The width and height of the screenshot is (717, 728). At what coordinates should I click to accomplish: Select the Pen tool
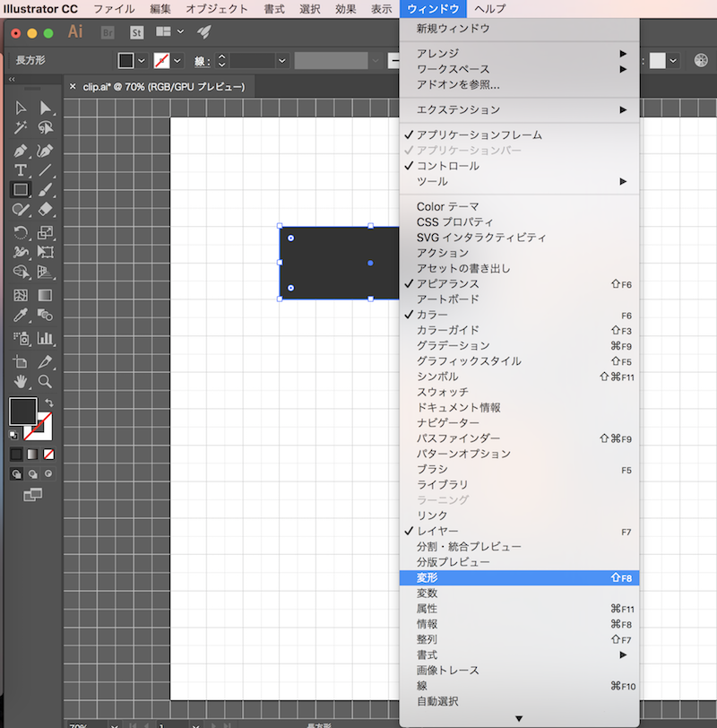pyautogui.click(x=21, y=150)
